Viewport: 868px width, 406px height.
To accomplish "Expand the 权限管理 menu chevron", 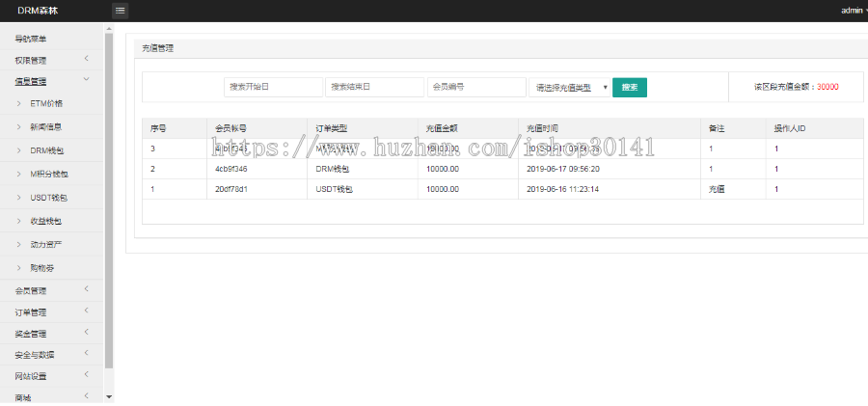I will [87, 59].
